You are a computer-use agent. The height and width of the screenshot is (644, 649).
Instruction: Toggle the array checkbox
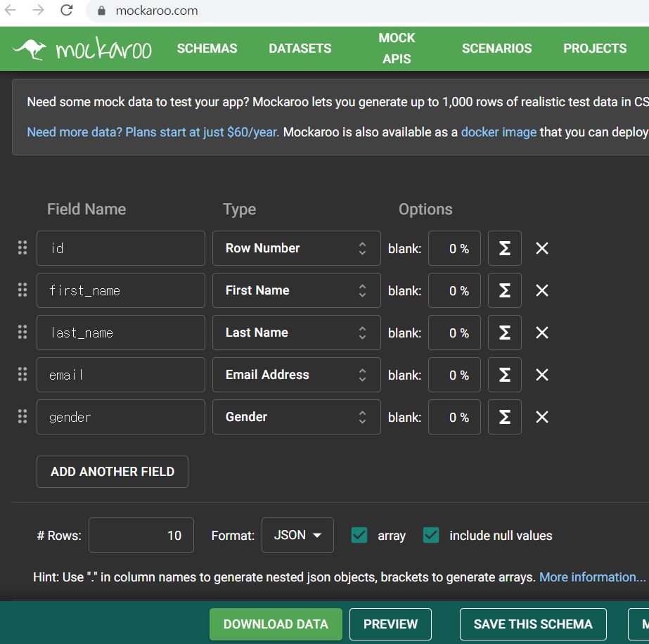(359, 535)
